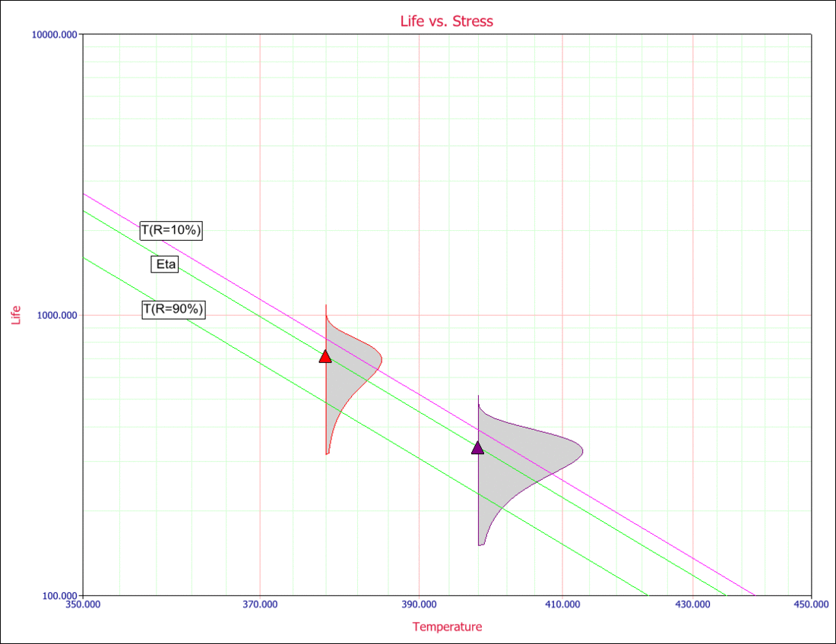The height and width of the screenshot is (644, 836).
Task: Click the 350.000 x-axis value
Action: [83, 604]
